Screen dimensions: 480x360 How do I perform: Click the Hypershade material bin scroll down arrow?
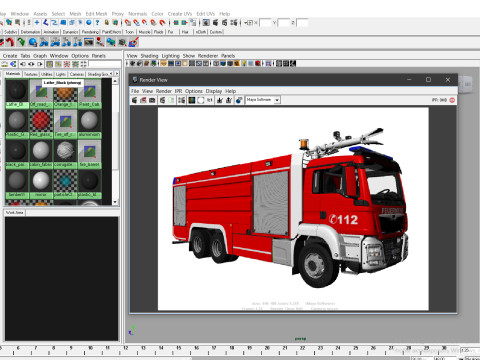[x=115, y=202]
